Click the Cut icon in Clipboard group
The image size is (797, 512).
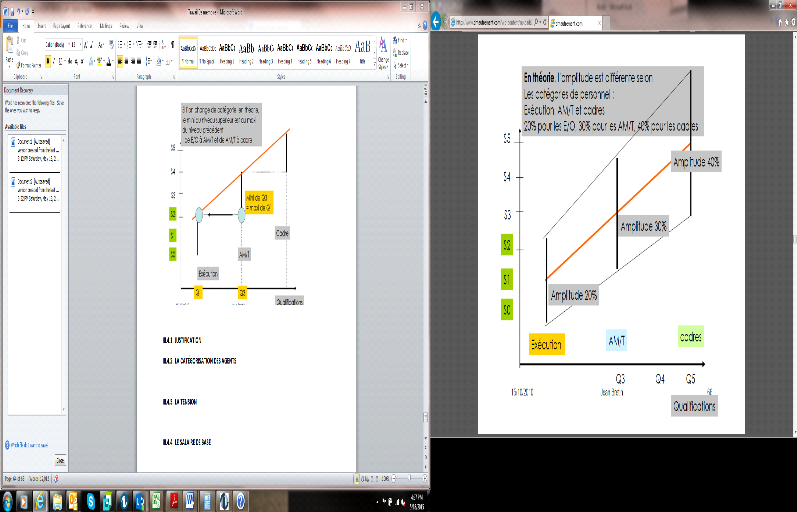click(18, 41)
